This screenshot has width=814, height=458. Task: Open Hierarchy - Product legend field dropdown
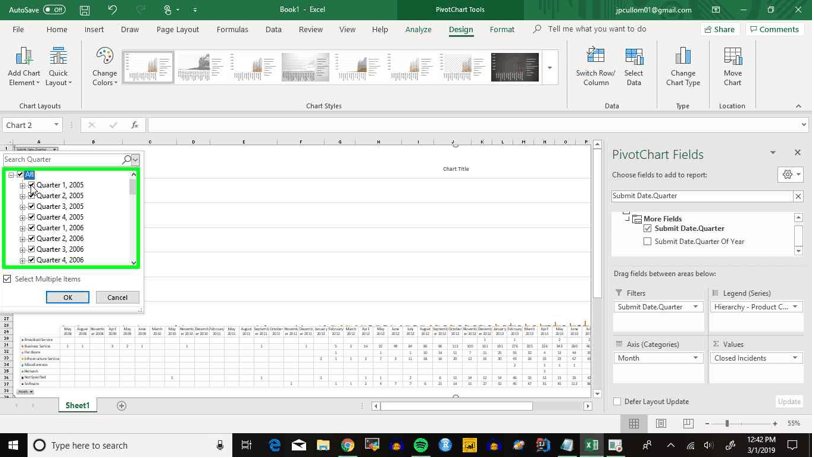(x=795, y=307)
